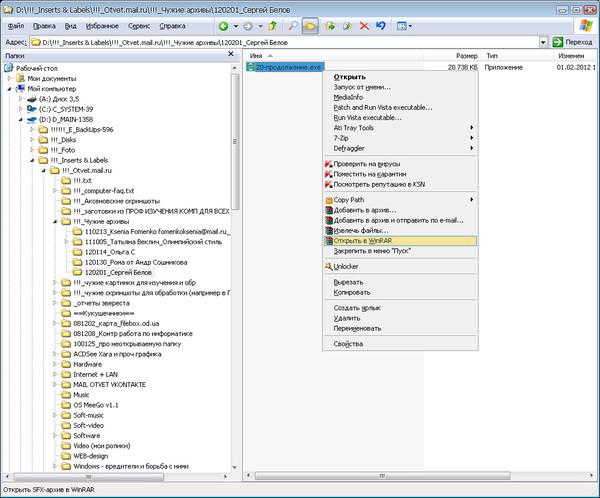Expand the Copy Path submenu
Image resolution: width=600 pixels, height=498 pixels.
400,200
